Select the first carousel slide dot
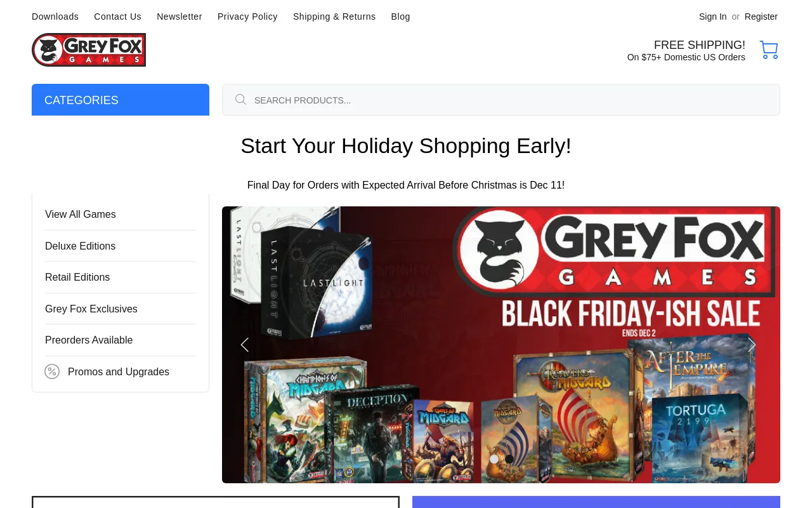The image size is (812, 508). pos(494,459)
